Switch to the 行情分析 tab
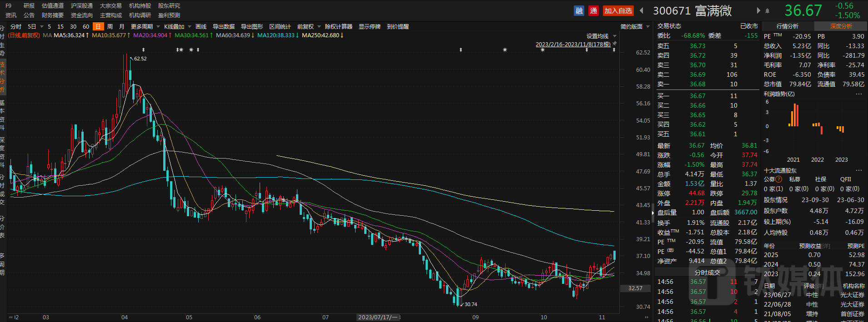 [x=787, y=26]
